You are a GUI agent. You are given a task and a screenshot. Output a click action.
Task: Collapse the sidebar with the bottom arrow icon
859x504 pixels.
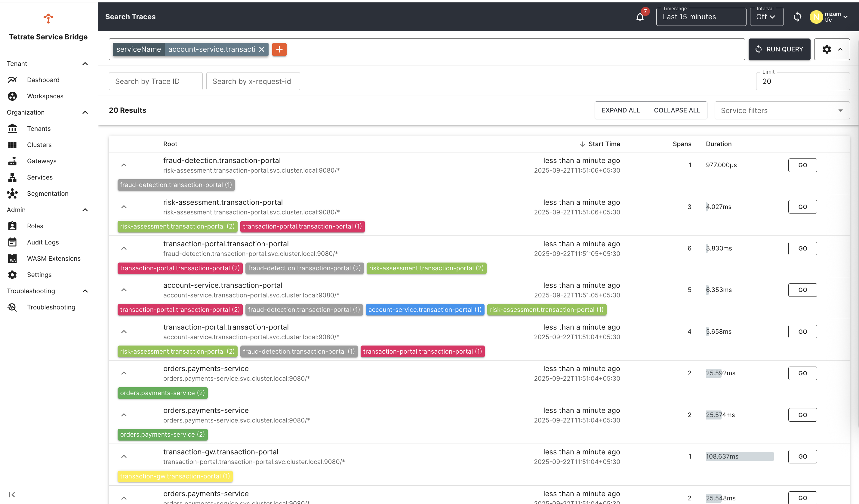(12, 494)
